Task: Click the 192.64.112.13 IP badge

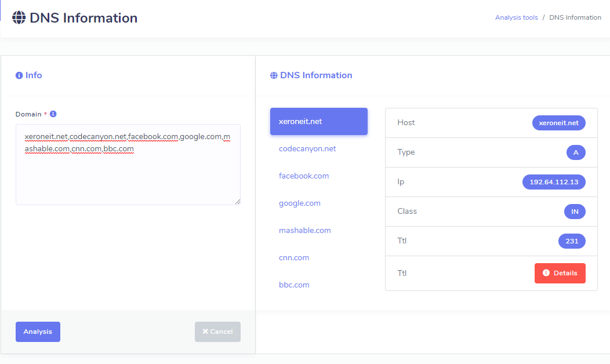Action: coord(554,182)
